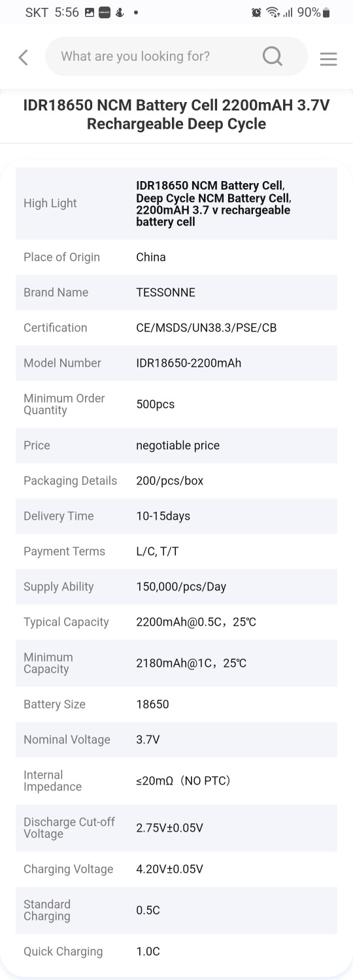Tap the High Light description value
This screenshot has height=980, width=353.
(x=214, y=203)
